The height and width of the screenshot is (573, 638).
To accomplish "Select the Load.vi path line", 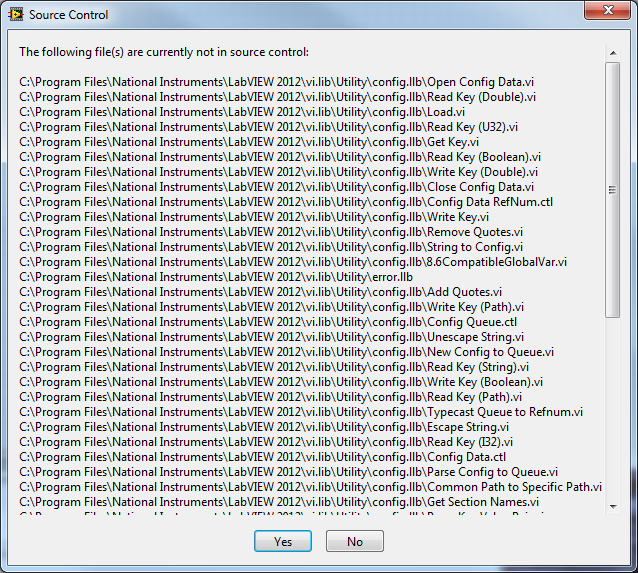I will click(242, 112).
